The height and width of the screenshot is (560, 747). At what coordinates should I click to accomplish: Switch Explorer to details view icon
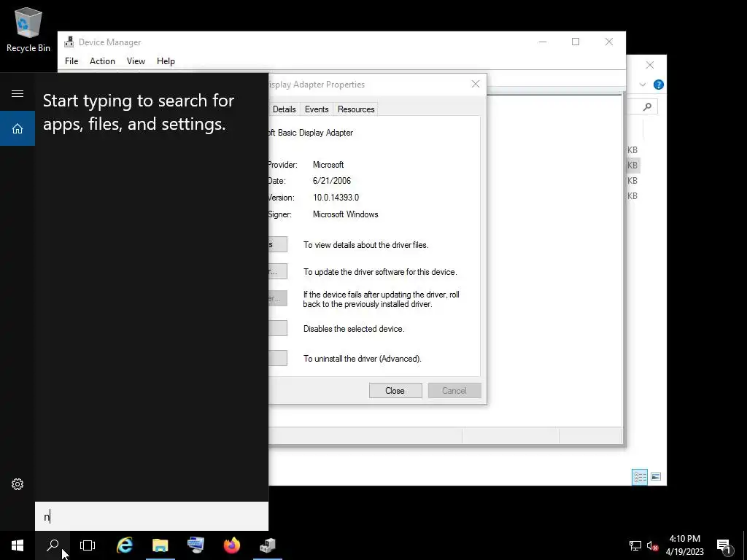point(640,477)
